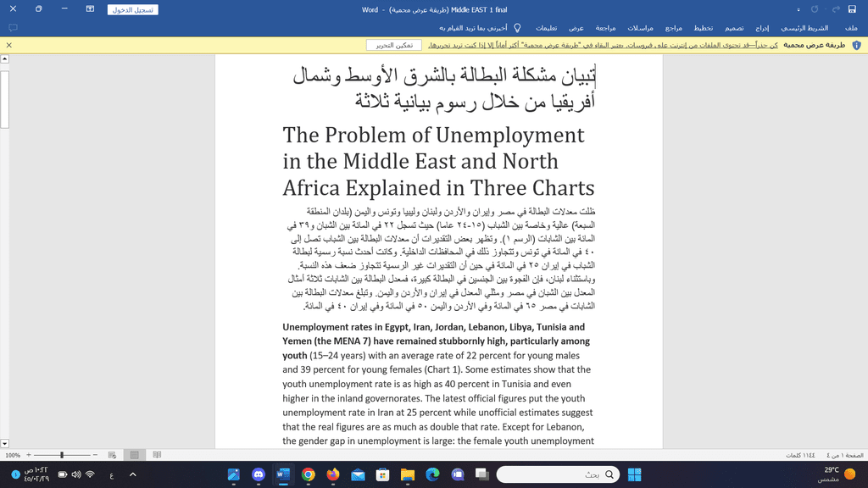Screen dimensions: 868x488
Task: Open the تعليمات (Help) tab
Action: (546, 28)
